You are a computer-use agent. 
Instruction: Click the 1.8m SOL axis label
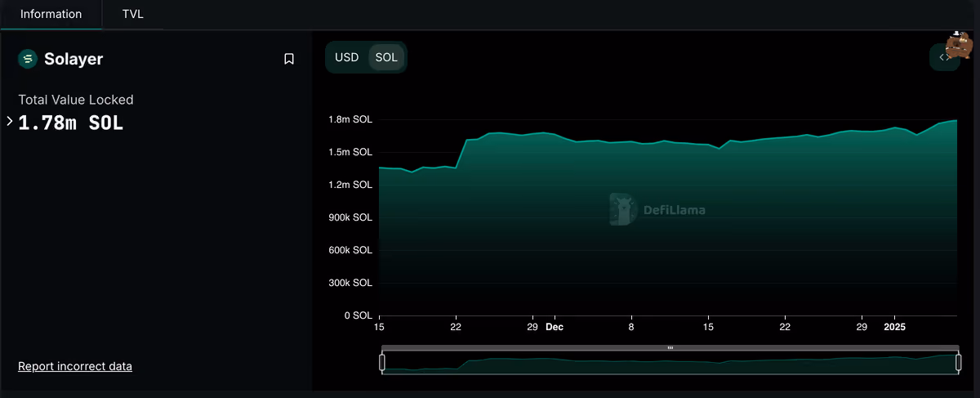point(350,119)
